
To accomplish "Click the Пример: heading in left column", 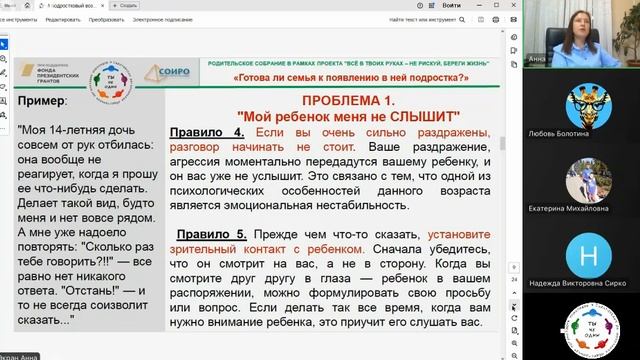I will click(42, 101).
